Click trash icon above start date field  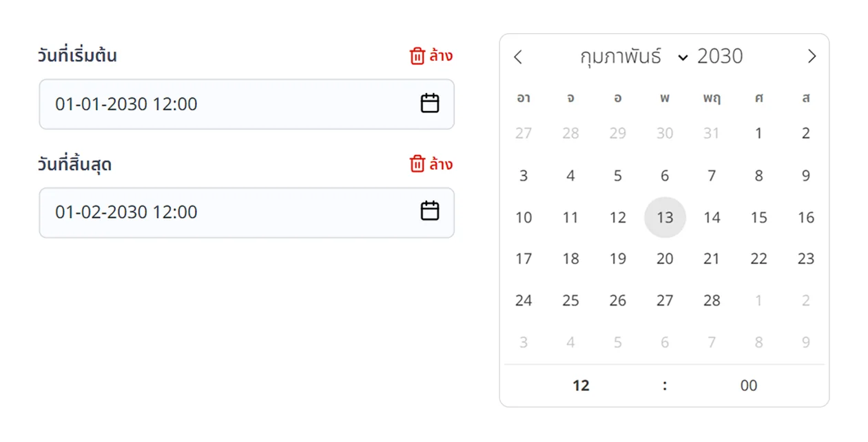[417, 56]
